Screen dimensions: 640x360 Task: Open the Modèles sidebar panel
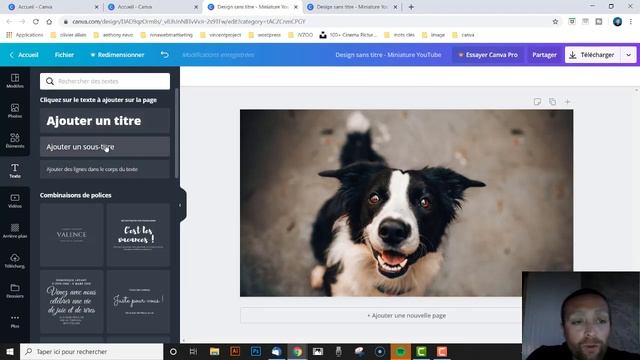(15, 81)
